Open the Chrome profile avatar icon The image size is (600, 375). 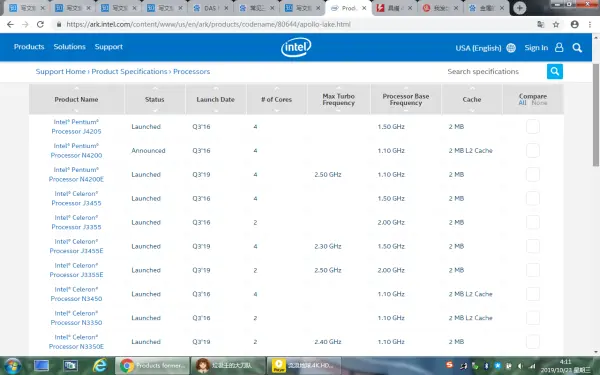coord(574,24)
